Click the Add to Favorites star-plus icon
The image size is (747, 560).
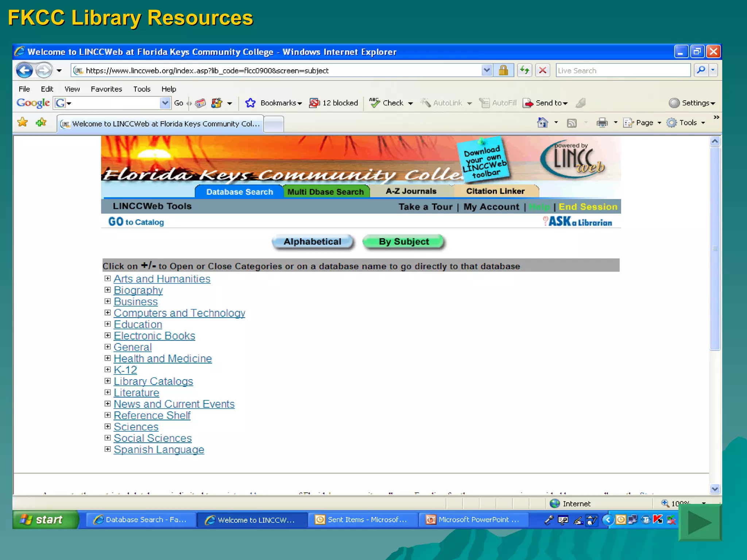pos(41,122)
